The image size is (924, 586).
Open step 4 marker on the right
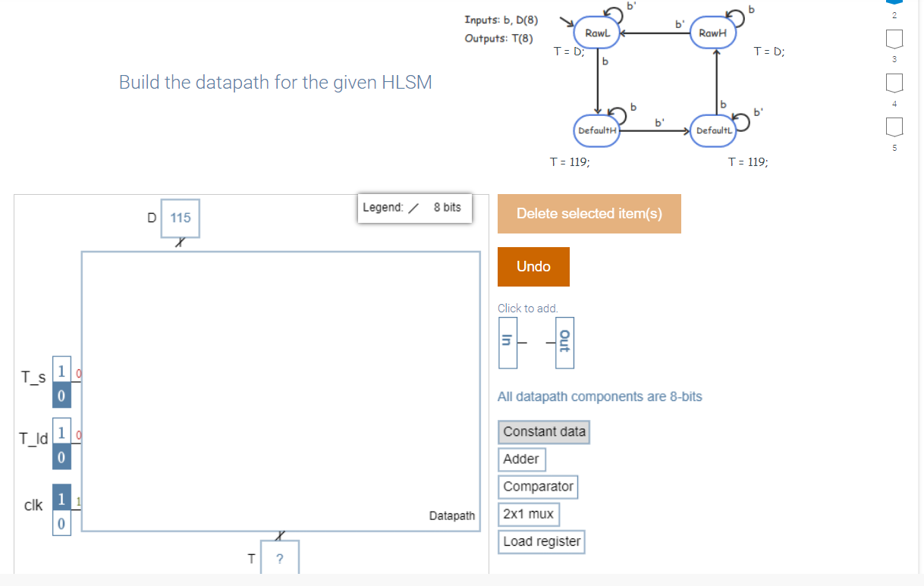894,83
